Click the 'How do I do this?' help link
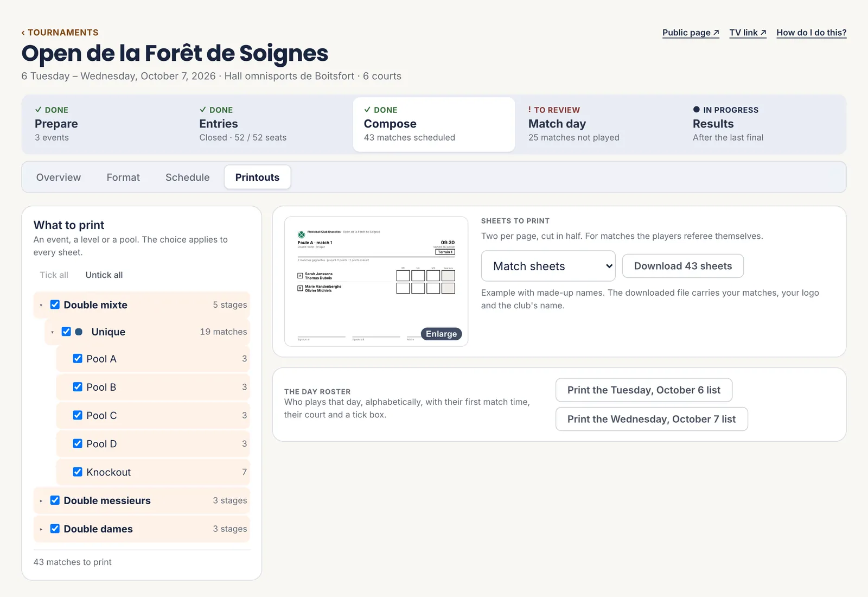The image size is (868, 597). (811, 33)
